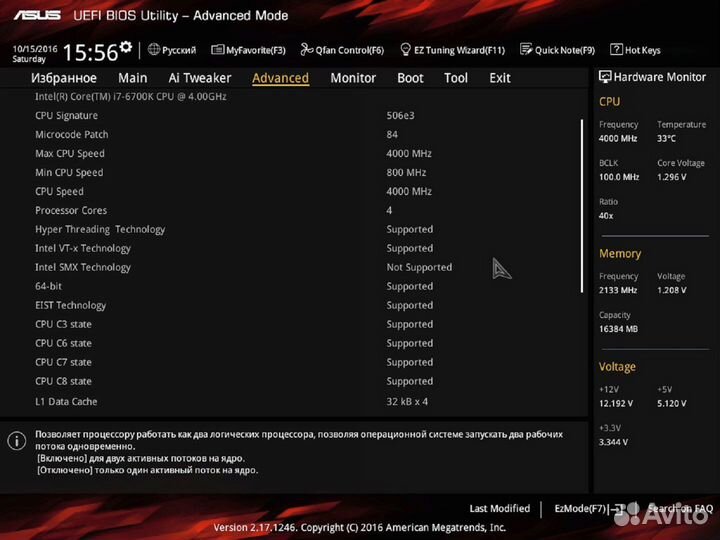The height and width of the screenshot is (540, 720).
Task: Click the 15:56 clock display
Action: coord(90,52)
